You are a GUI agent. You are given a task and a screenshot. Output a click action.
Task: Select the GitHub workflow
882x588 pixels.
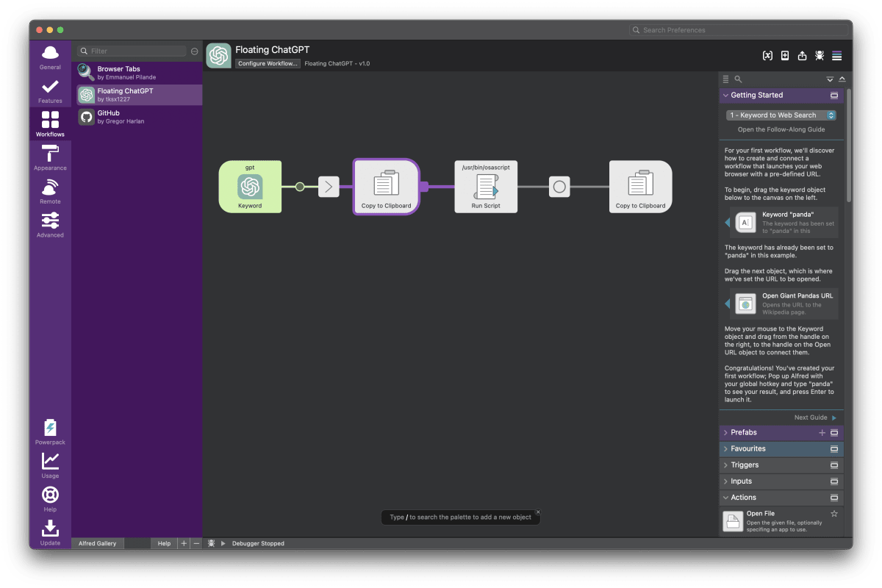[139, 117]
